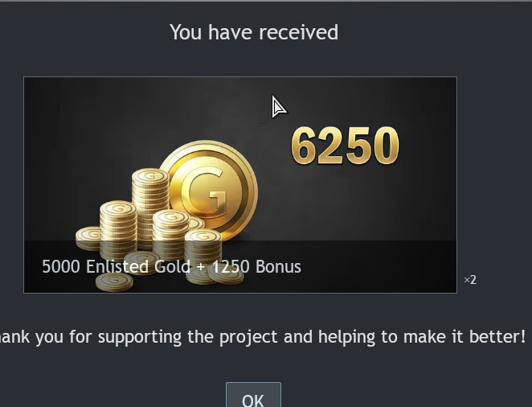Click the "5000 Enlisted Gold" caption text
The image size is (532, 407).
(116, 266)
